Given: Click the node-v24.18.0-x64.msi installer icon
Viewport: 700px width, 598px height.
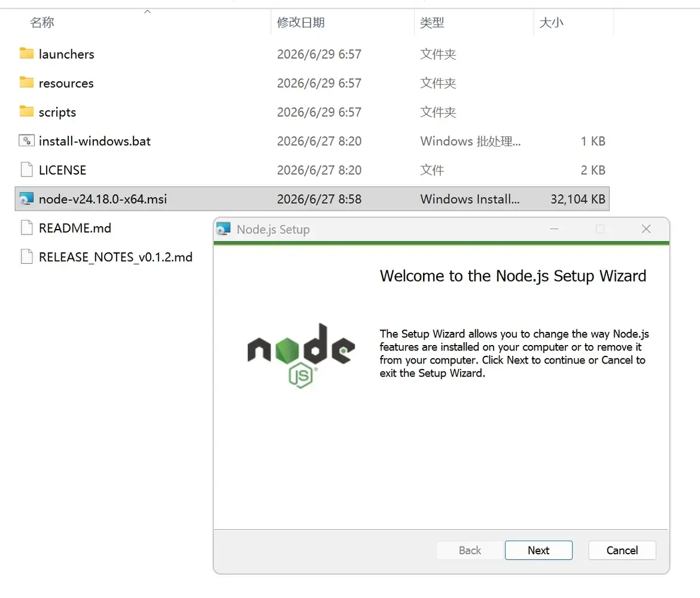Looking at the screenshot, I should 26,199.
